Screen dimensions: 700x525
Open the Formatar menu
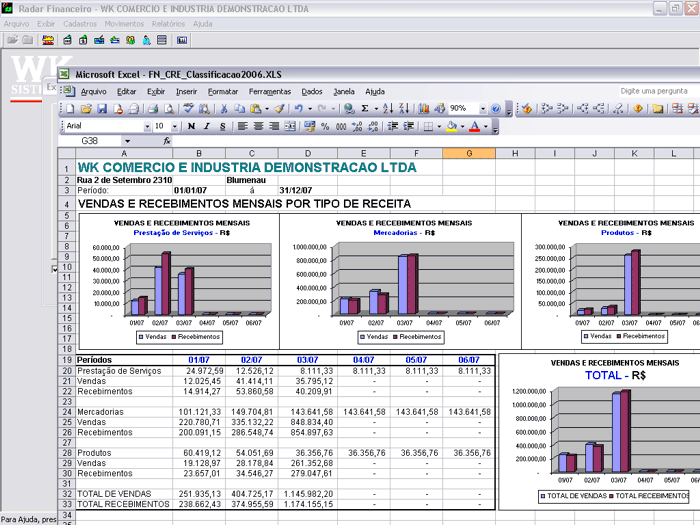click(222, 91)
